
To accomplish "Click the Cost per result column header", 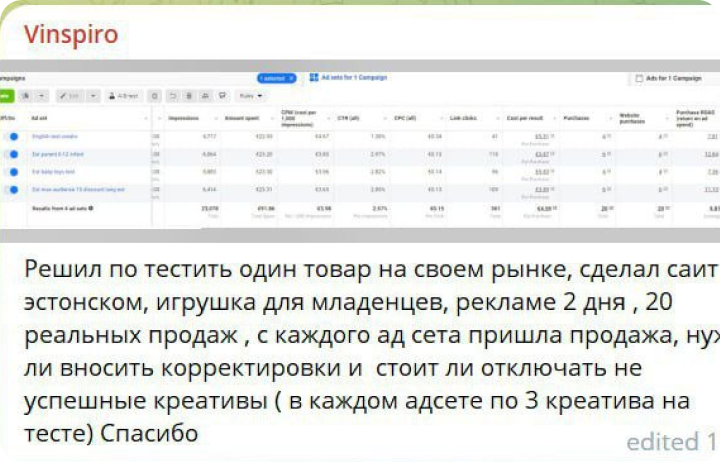I will tap(525, 116).
